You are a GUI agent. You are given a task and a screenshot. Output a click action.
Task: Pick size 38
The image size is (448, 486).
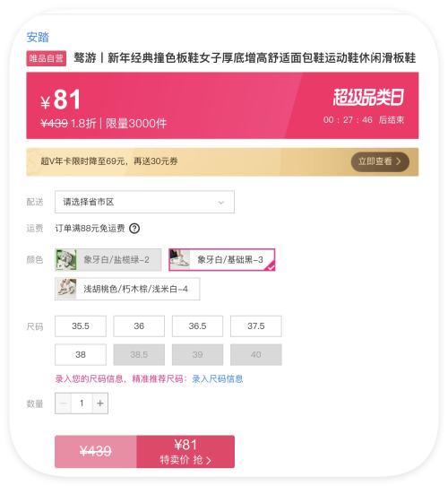[x=81, y=354]
